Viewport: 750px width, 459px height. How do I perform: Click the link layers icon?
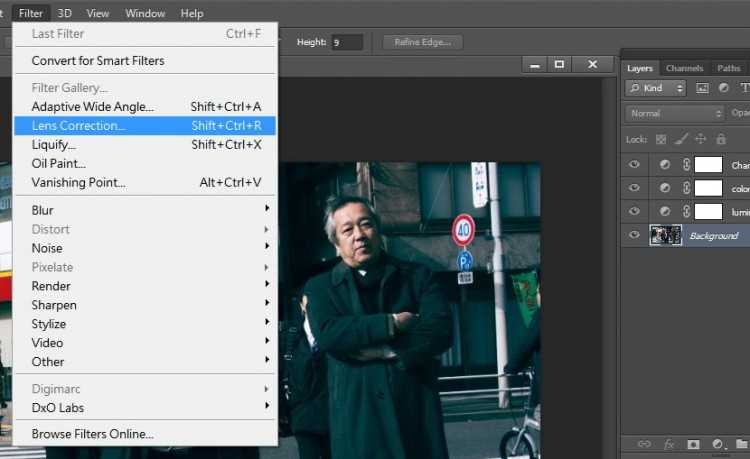(641, 443)
